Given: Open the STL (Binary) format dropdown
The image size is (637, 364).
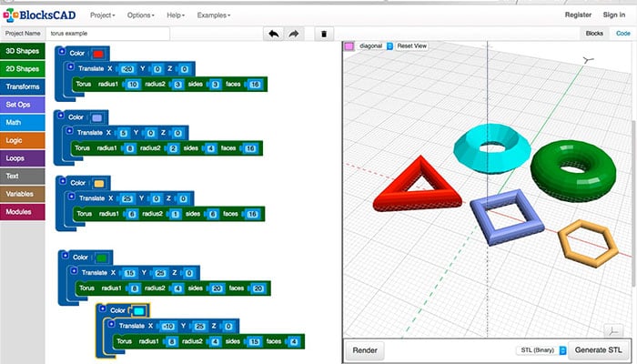Looking at the screenshot, I should (x=541, y=350).
